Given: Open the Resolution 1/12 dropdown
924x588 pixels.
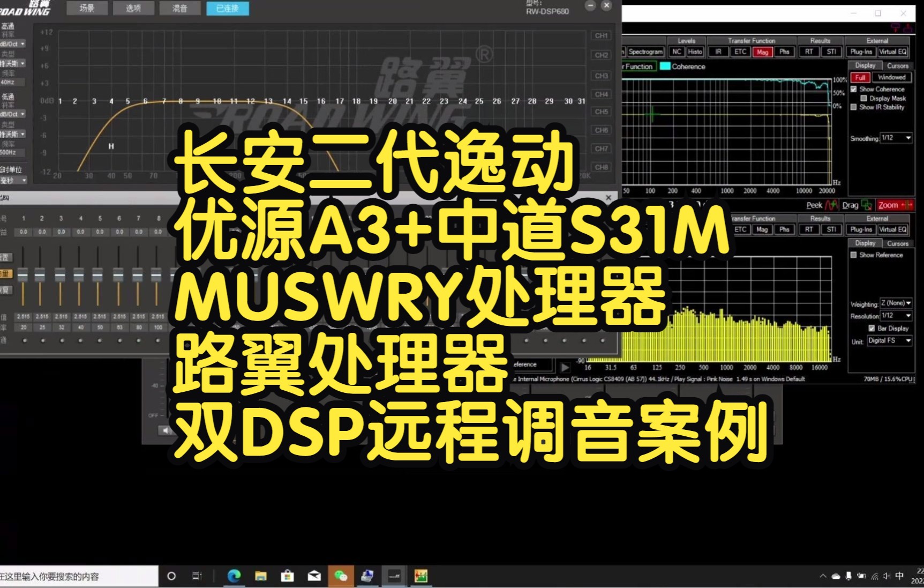Looking at the screenshot, I should click(x=896, y=316).
